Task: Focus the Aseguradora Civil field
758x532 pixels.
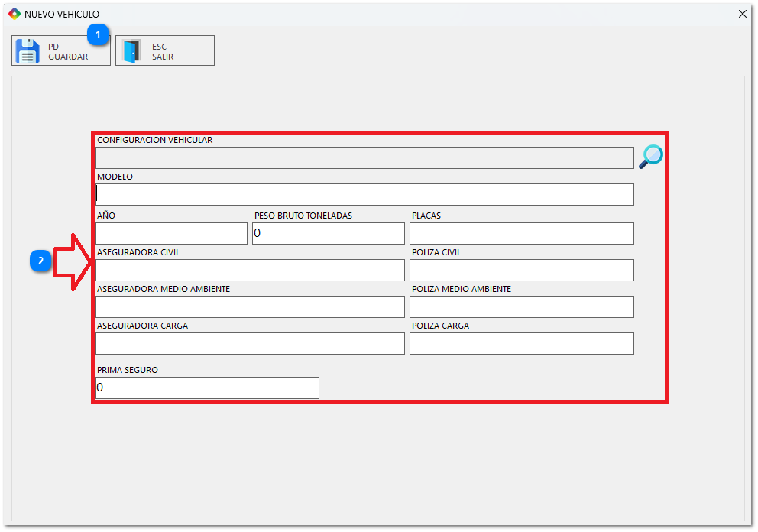Action: (x=250, y=270)
